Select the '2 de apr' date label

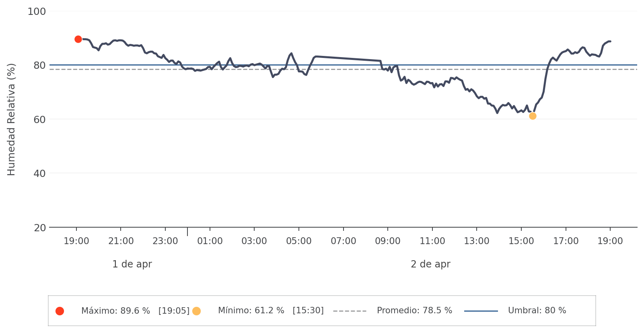pos(430,264)
